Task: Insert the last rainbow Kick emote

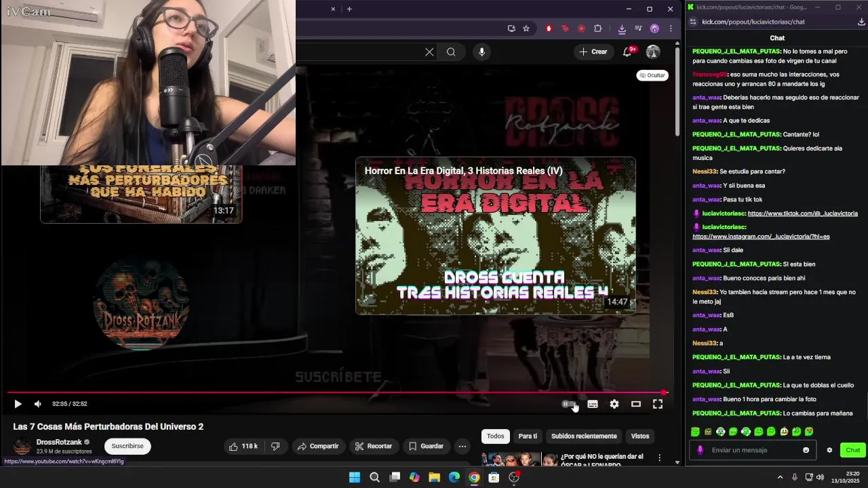Action: point(809,432)
